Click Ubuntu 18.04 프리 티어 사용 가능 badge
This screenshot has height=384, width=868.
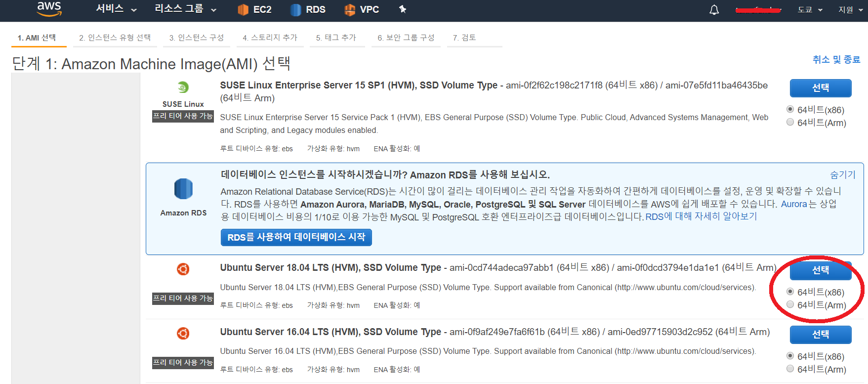point(183,299)
